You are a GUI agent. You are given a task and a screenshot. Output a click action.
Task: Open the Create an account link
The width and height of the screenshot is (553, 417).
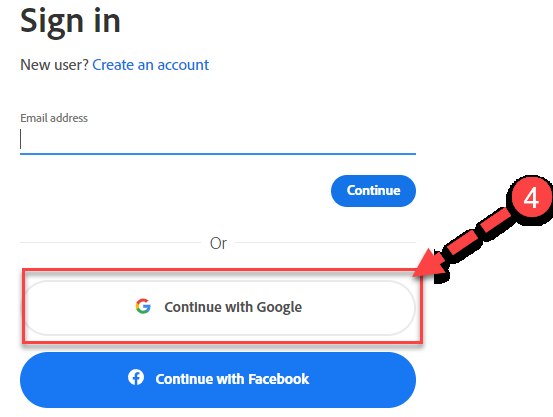(151, 65)
